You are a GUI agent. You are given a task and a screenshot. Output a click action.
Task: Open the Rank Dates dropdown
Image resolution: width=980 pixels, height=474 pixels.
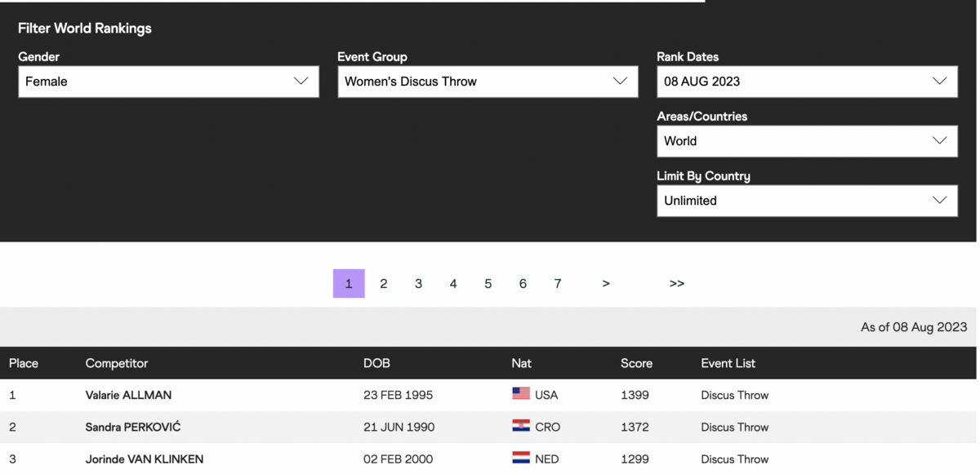(x=807, y=82)
